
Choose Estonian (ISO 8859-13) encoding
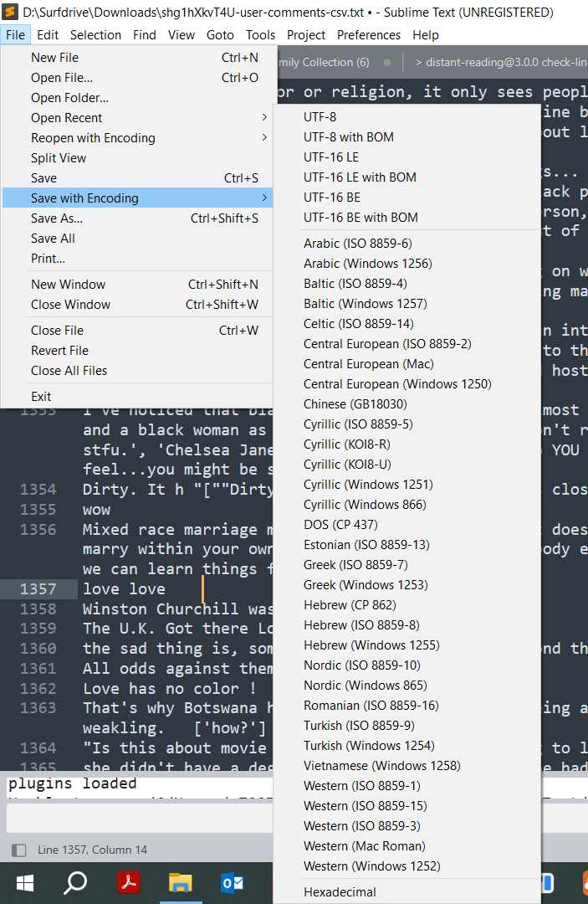[x=407, y=545]
